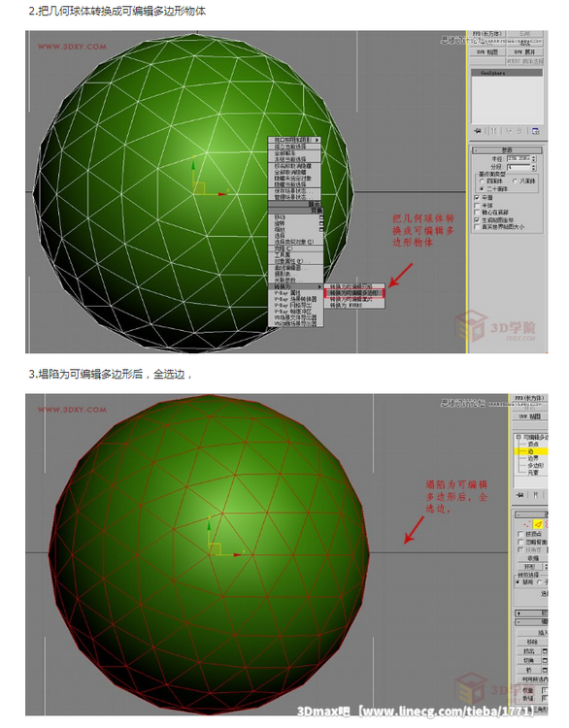Select the yellow-highlighted Edge sub-object icon
569x728 pixels.
538,524
